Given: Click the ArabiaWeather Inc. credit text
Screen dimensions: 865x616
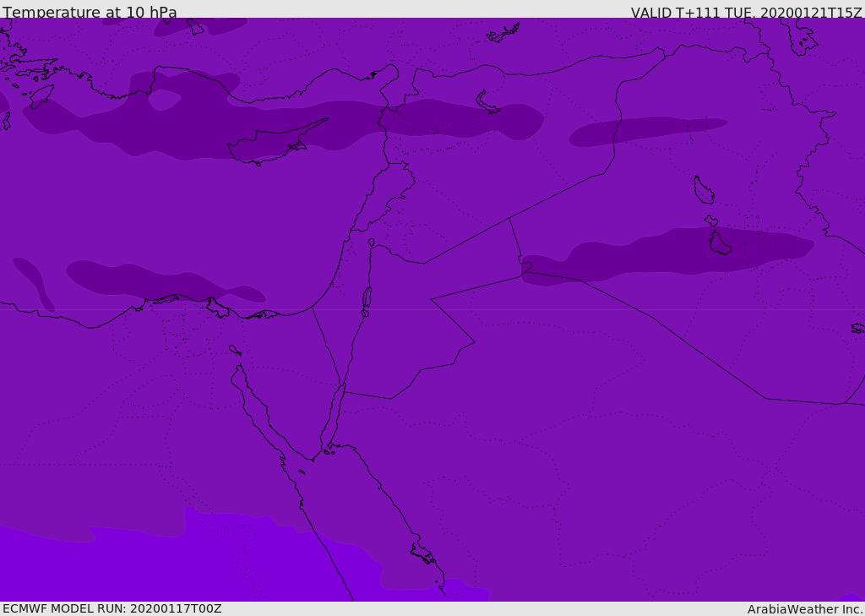Looking at the screenshot, I should tap(805, 609).
